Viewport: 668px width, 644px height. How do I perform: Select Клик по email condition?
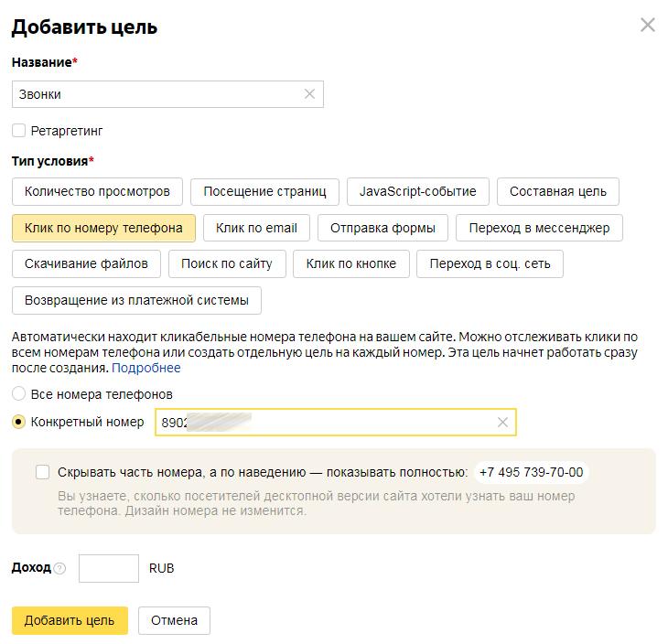[256, 228]
